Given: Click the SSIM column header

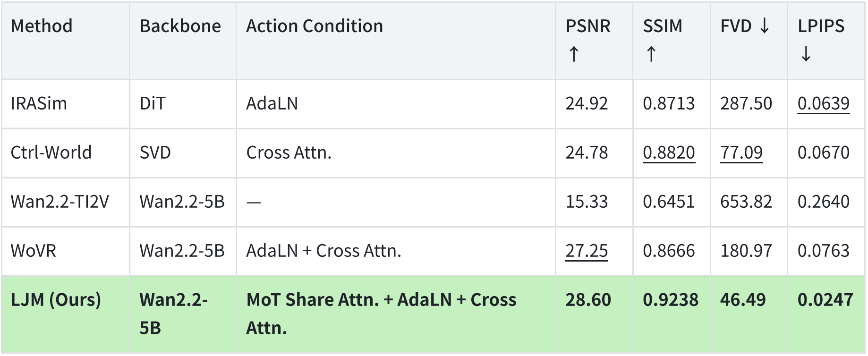Looking at the screenshot, I should 671,41.
